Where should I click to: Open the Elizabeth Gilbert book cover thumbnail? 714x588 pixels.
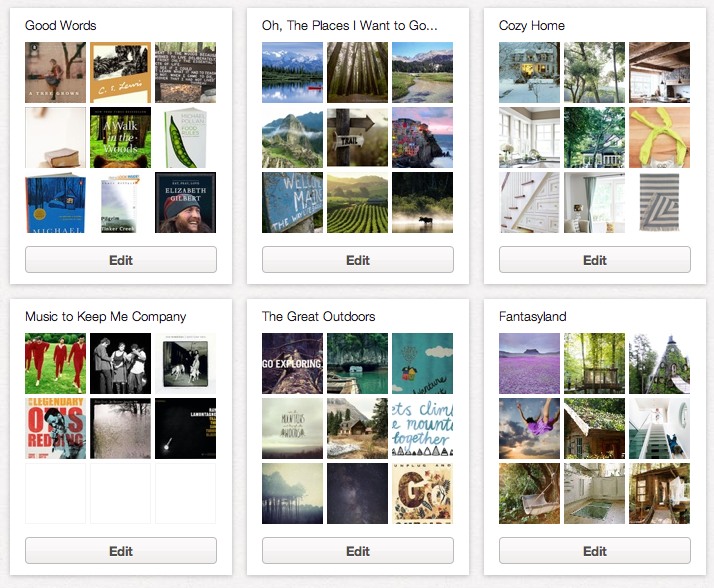(x=185, y=203)
